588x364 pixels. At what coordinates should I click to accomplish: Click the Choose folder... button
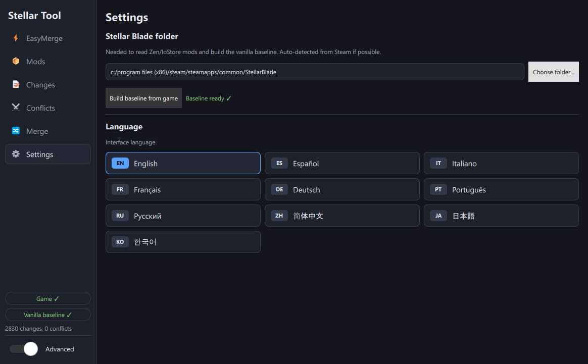(x=554, y=72)
